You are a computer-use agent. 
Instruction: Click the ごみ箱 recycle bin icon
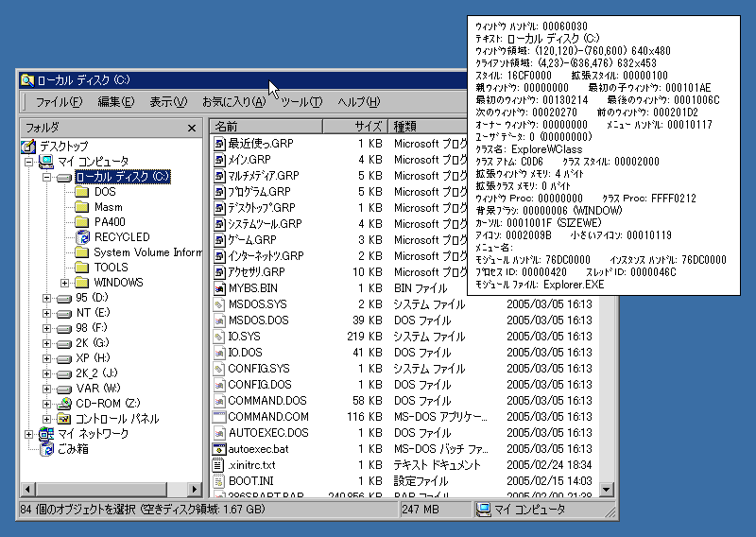[x=46, y=449]
